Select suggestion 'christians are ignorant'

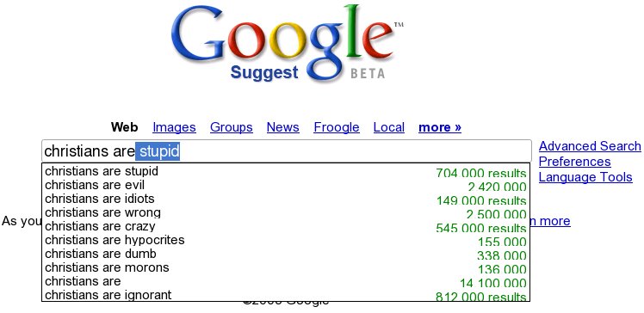286,295
